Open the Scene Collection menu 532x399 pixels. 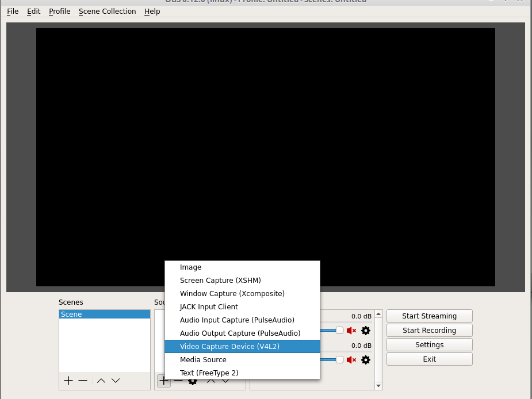(107, 11)
